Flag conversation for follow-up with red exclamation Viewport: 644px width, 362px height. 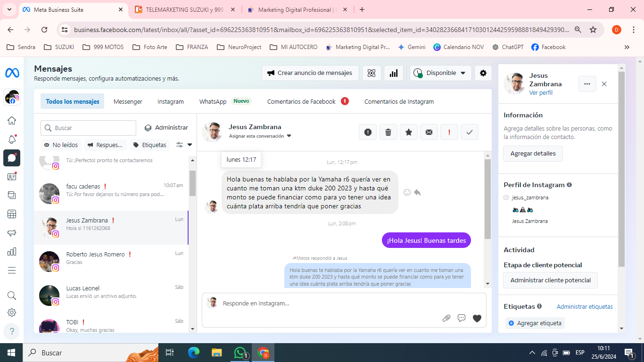(x=449, y=132)
